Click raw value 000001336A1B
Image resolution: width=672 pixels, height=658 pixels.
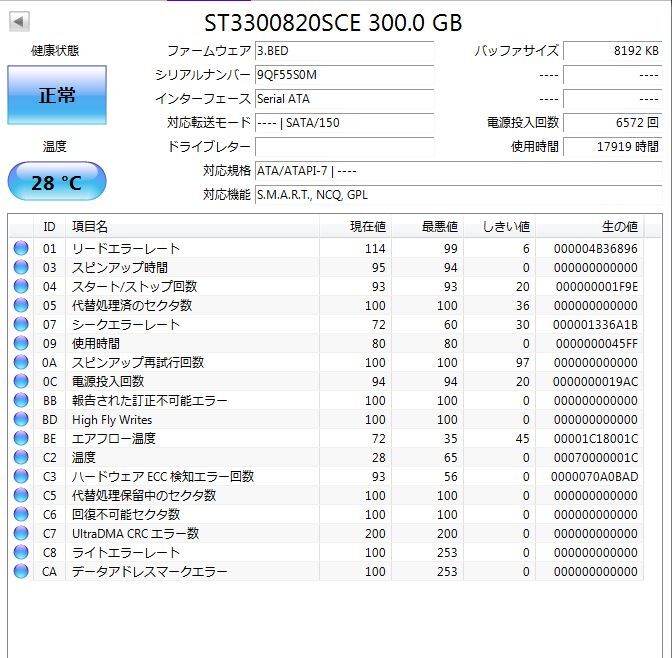pos(595,324)
